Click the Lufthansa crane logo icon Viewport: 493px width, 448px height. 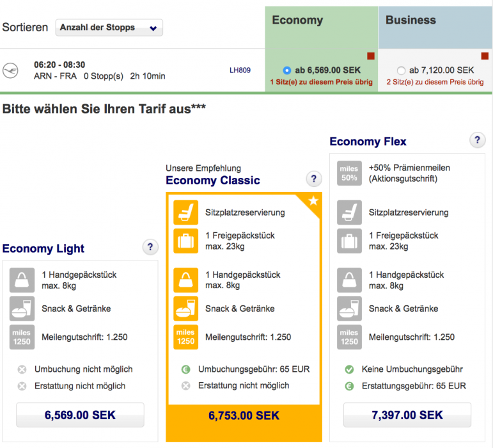click(x=11, y=70)
